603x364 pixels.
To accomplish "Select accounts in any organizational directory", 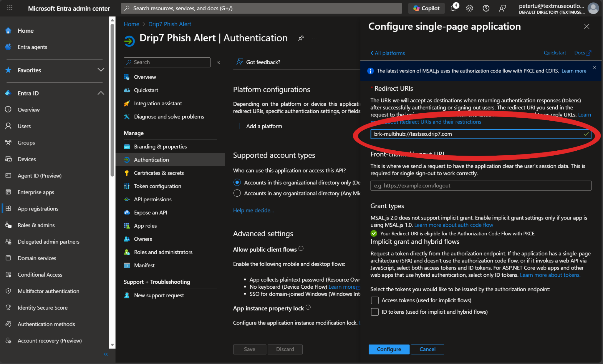I will click(237, 193).
